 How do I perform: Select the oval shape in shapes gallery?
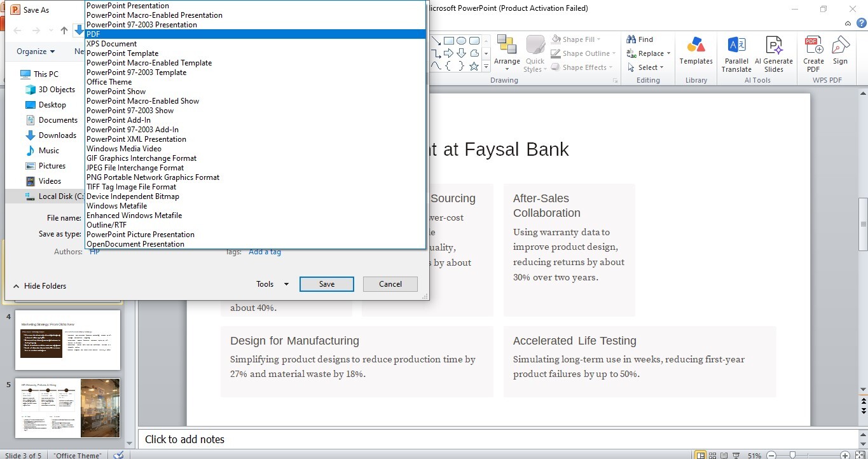click(x=462, y=41)
